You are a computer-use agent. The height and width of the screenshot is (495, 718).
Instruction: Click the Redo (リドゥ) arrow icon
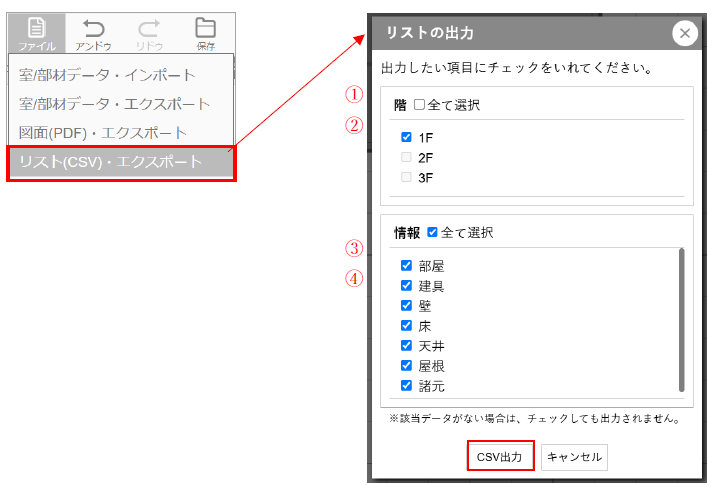click(148, 27)
